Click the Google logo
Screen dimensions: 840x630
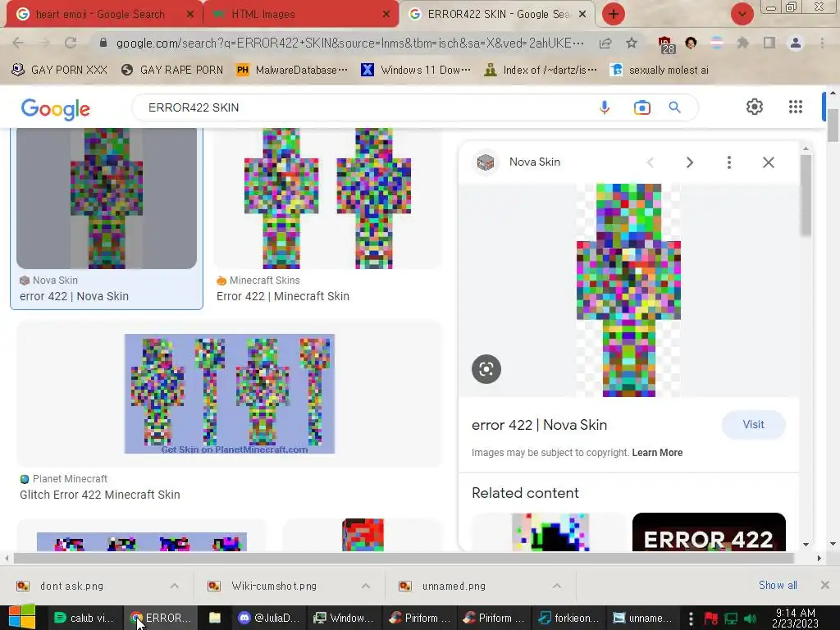coord(56,109)
